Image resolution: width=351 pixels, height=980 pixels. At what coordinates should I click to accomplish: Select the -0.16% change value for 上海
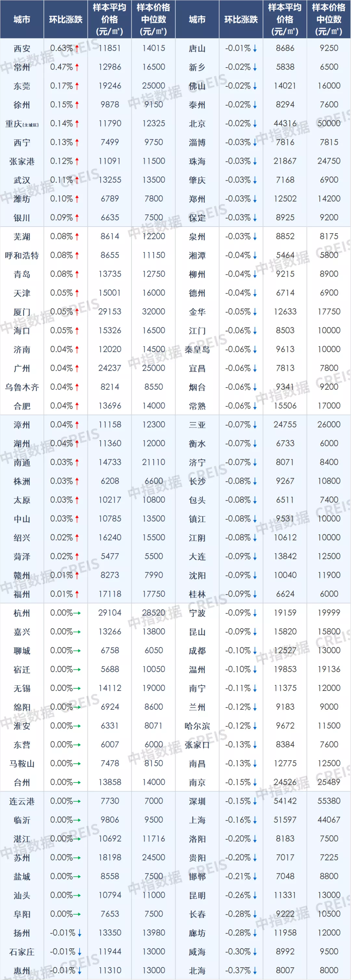pyautogui.click(x=238, y=820)
